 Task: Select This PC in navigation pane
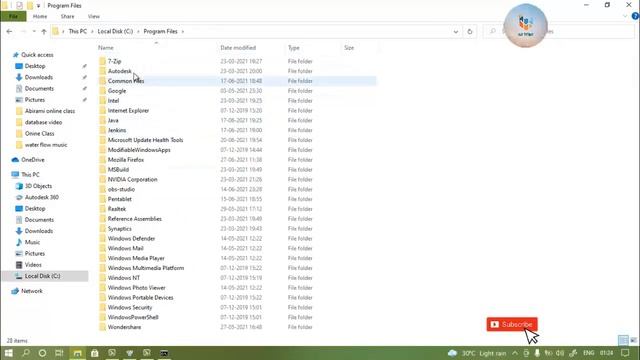click(30, 174)
